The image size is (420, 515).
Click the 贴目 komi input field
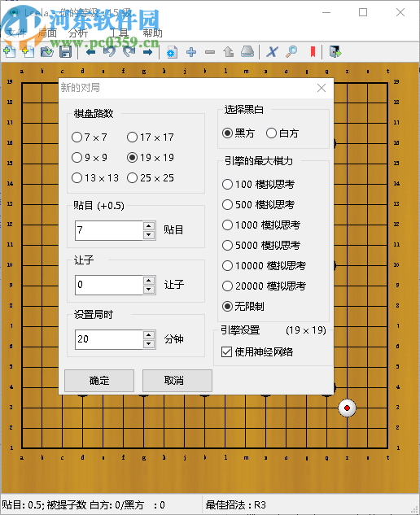coord(109,230)
